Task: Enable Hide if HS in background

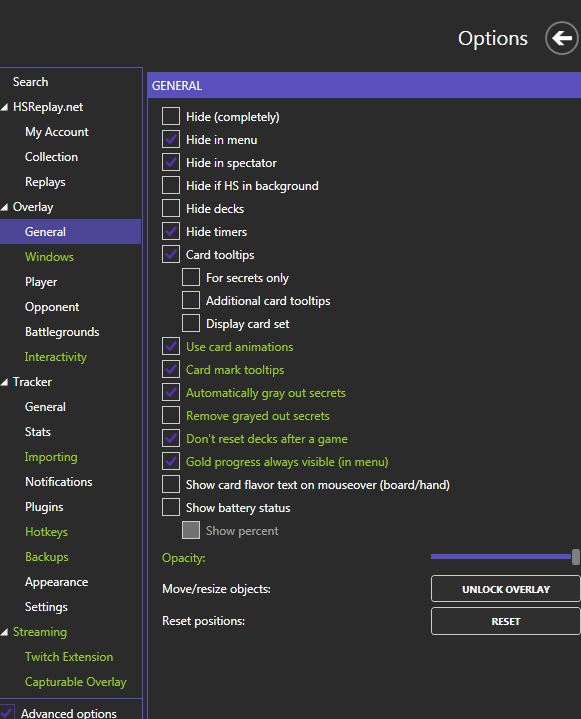Action: pos(171,185)
